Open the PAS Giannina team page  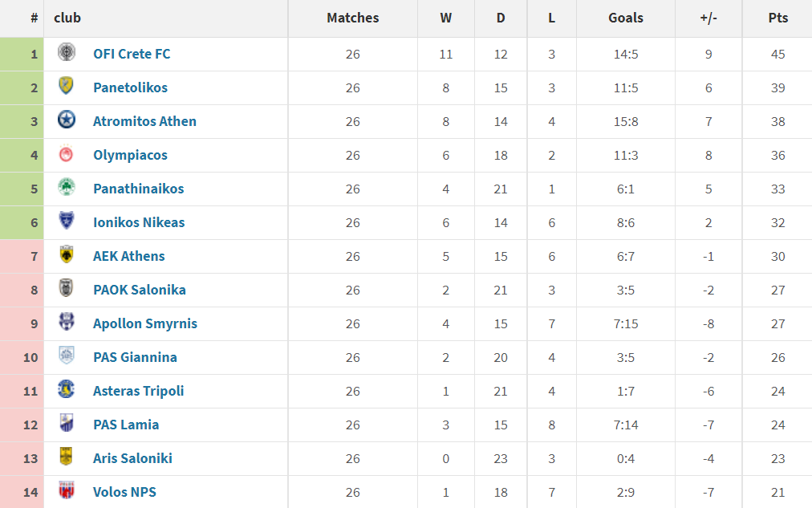click(x=135, y=357)
